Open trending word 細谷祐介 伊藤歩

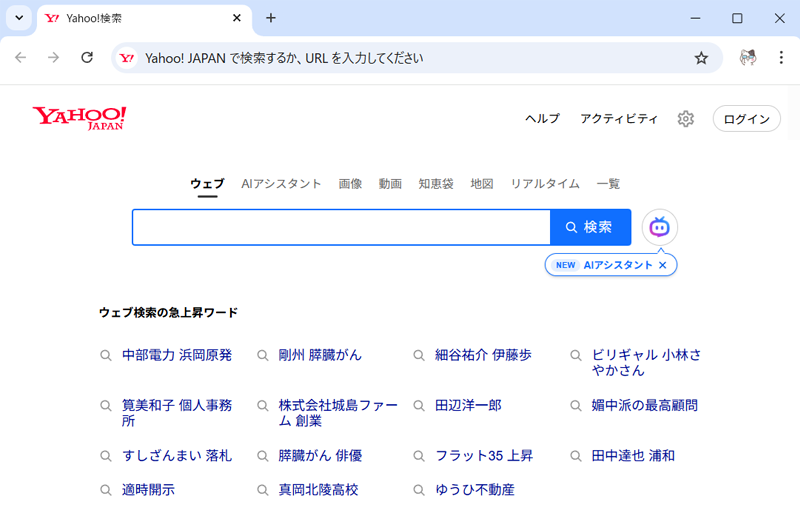pyautogui.click(x=483, y=355)
